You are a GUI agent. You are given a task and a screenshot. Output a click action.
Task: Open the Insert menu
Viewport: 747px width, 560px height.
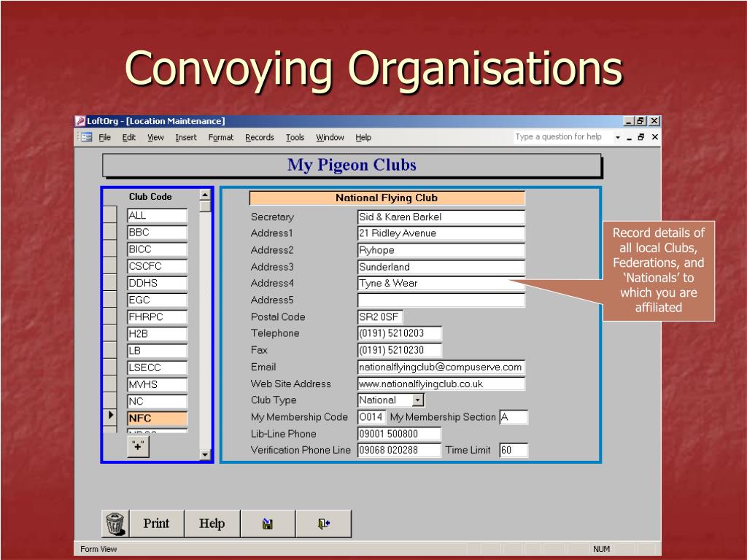pos(186,137)
